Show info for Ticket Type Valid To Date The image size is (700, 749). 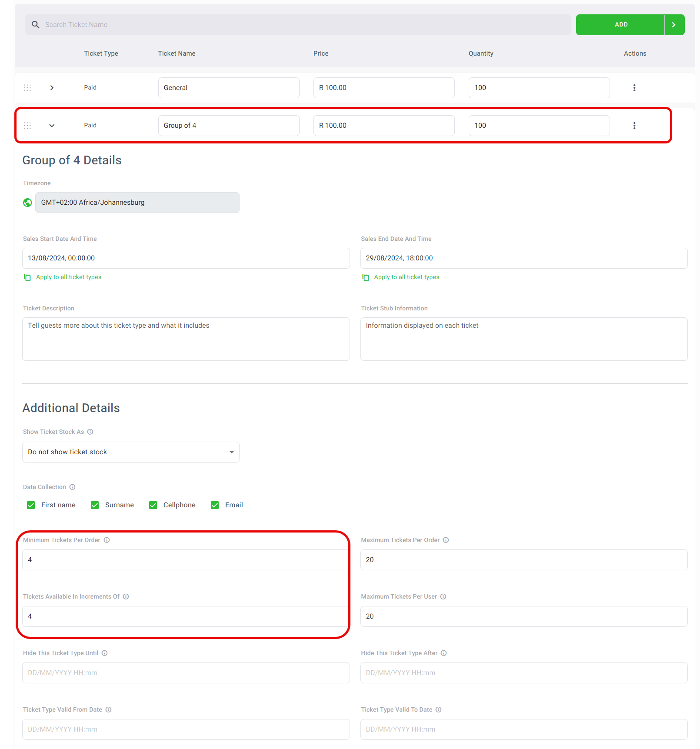[438, 710]
